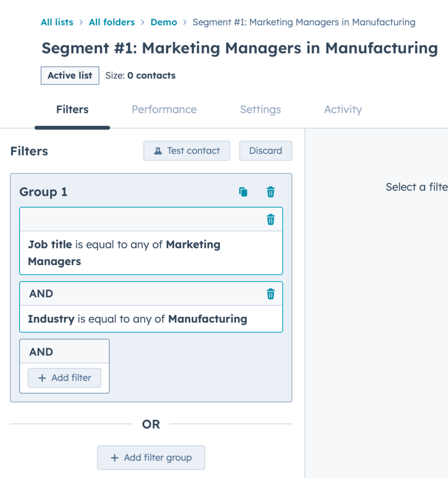
Task: Click the AND label above Add filter
Action: point(41,352)
